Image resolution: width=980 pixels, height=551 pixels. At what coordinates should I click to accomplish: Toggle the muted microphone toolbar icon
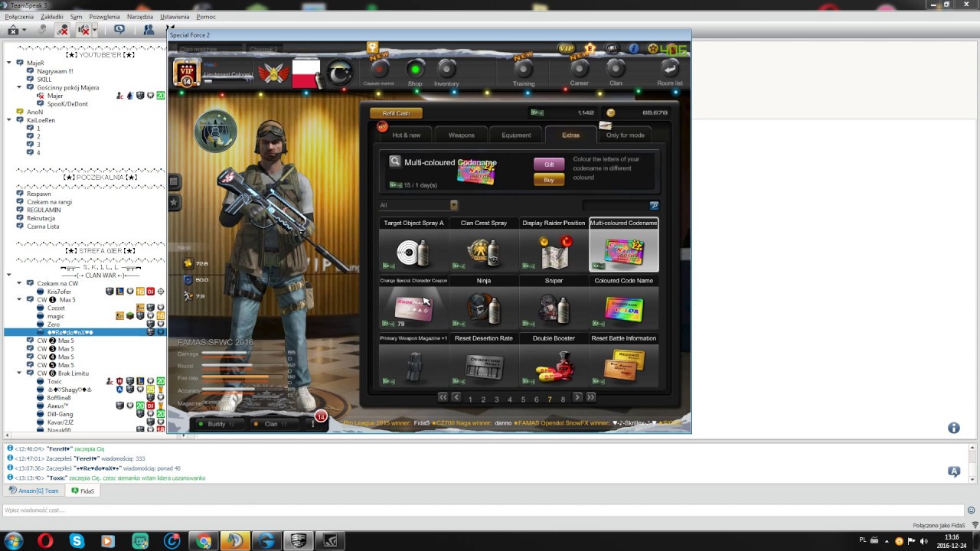tap(64, 30)
